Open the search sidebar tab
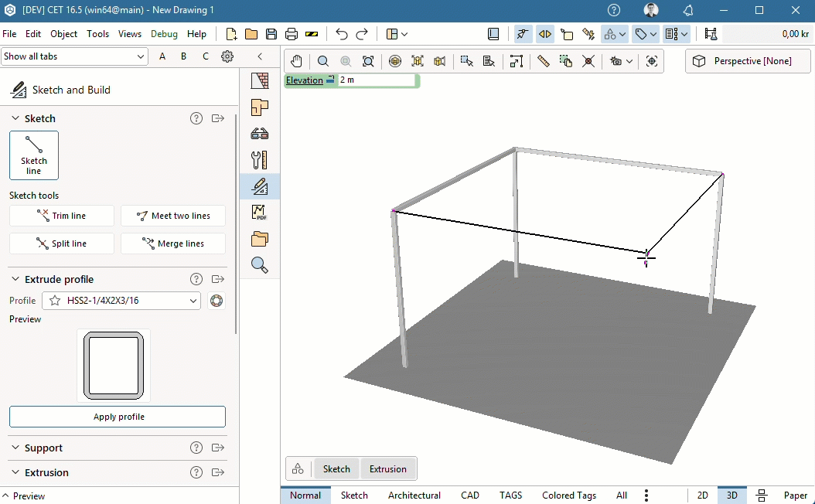Screen dimensions: 815x504 click(x=259, y=265)
